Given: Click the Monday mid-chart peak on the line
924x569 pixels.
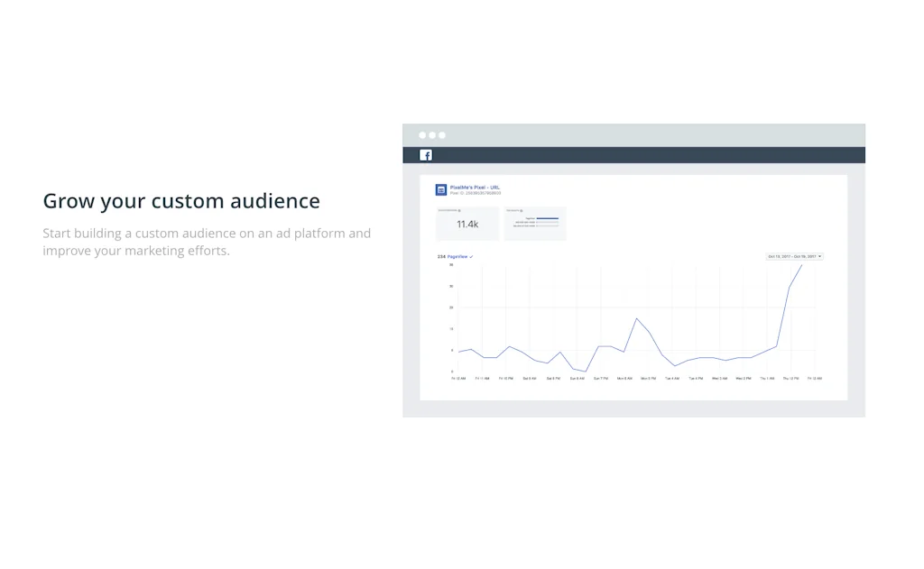Looking at the screenshot, I should [637, 318].
